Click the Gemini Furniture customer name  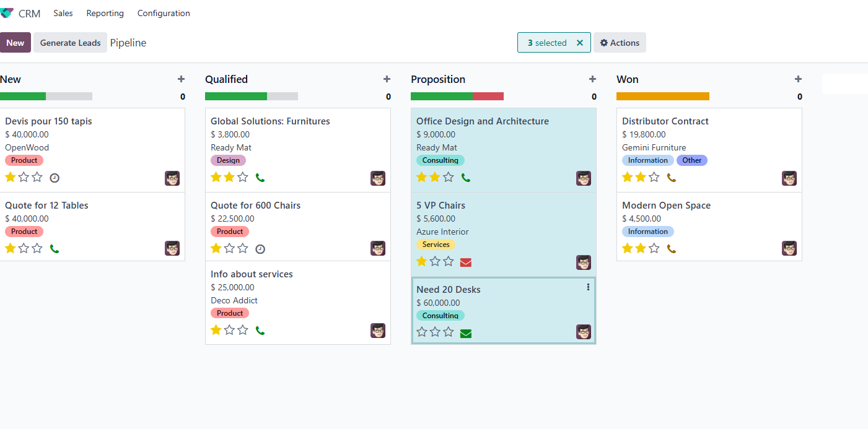tap(654, 147)
